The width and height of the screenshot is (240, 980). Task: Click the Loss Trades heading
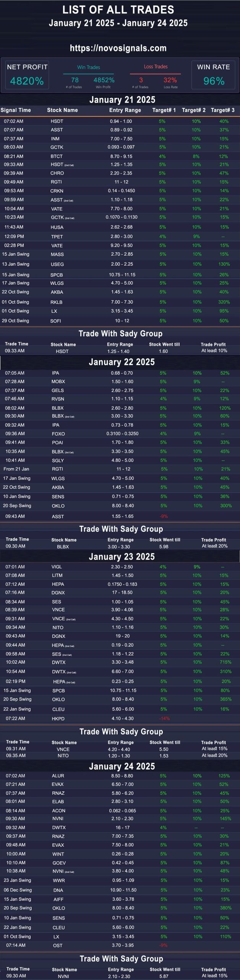click(x=156, y=67)
